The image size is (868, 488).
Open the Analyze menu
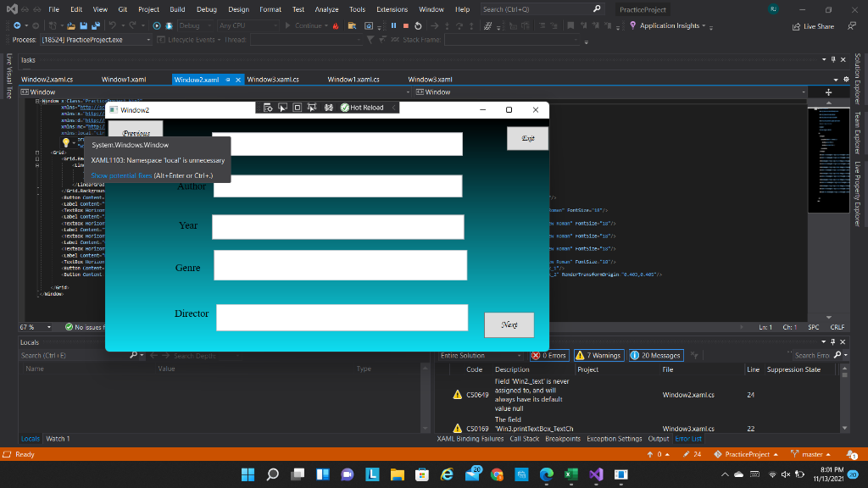(326, 9)
